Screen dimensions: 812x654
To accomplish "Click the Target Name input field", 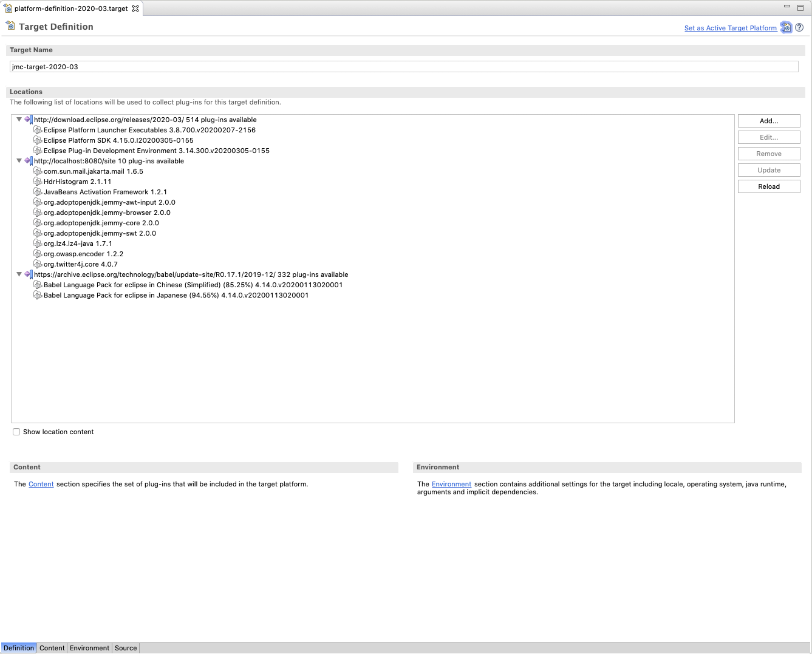I will click(404, 67).
